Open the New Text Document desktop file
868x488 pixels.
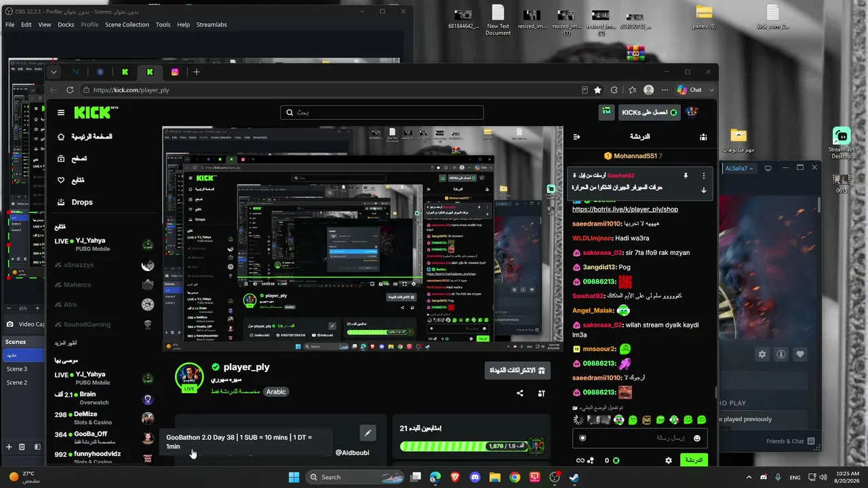click(x=498, y=20)
